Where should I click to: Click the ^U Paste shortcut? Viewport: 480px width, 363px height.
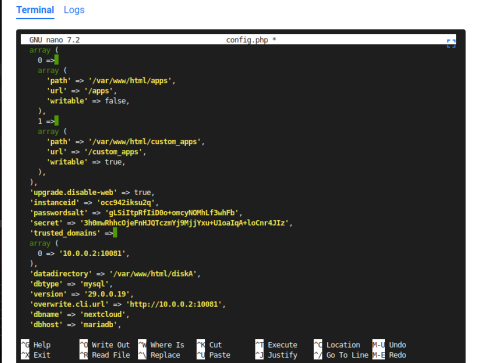213,355
